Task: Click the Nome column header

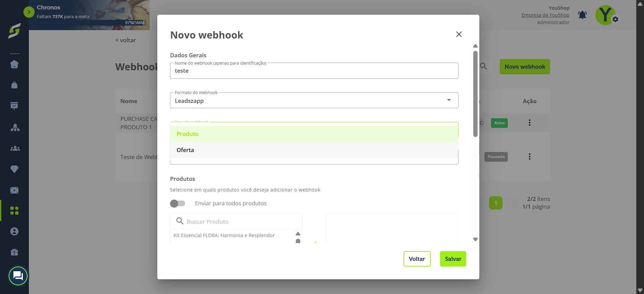Action: (x=129, y=101)
